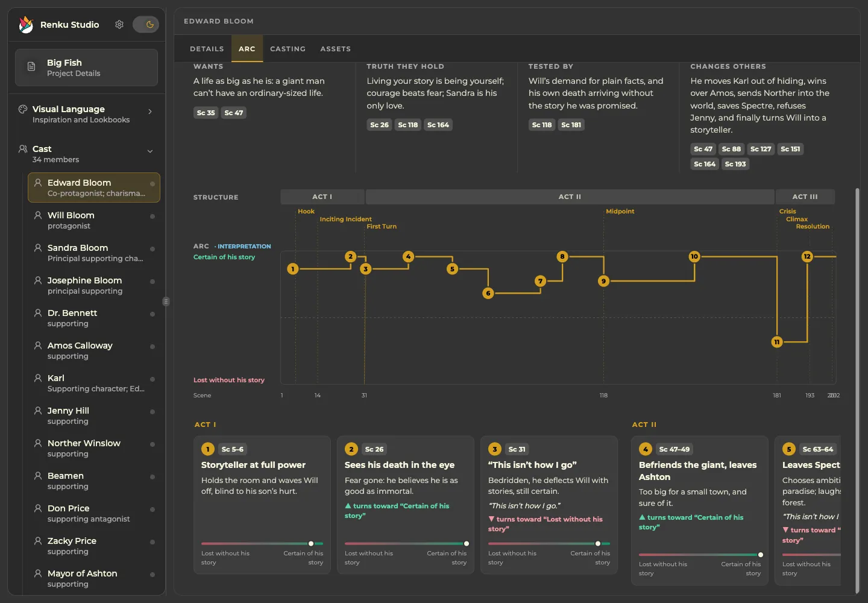The width and height of the screenshot is (868, 603).
Task: Collapse the Cast members list
Action: (150, 151)
